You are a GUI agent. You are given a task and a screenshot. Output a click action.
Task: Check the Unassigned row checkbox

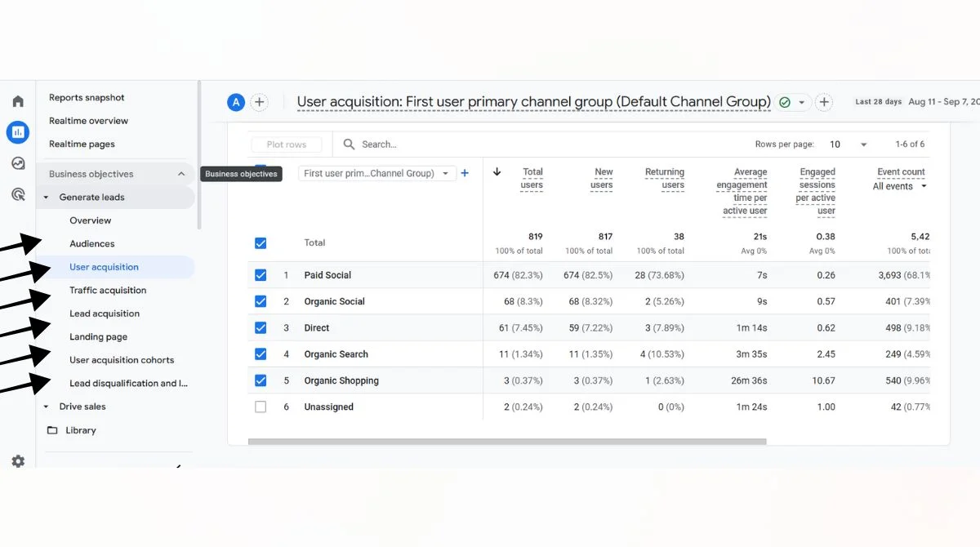261,407
